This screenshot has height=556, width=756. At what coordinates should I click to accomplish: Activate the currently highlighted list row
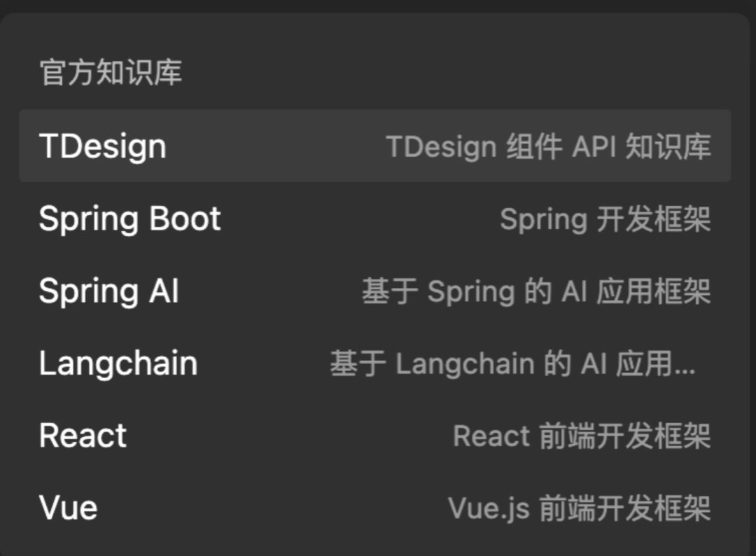coord(374,146)
